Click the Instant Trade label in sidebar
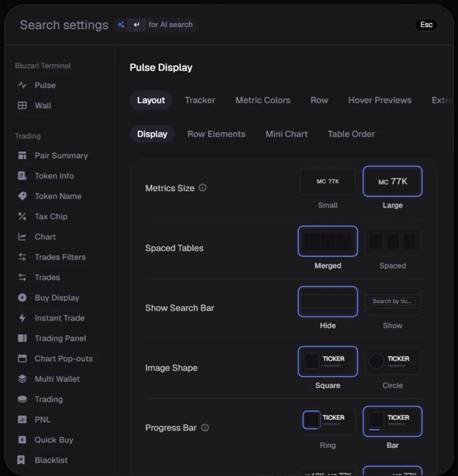This screenshot has width=458, height=476. tap(60, 318)
